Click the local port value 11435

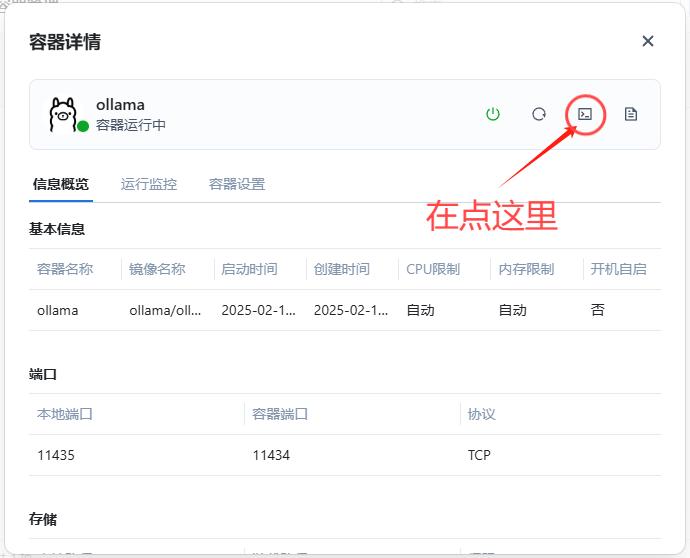click(56, 455)
